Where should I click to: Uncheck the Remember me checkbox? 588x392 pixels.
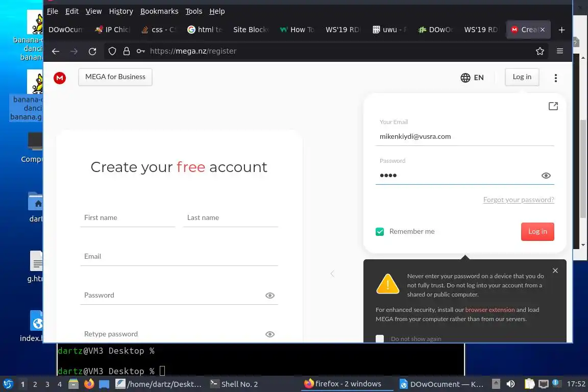click(x=380, y=231)
